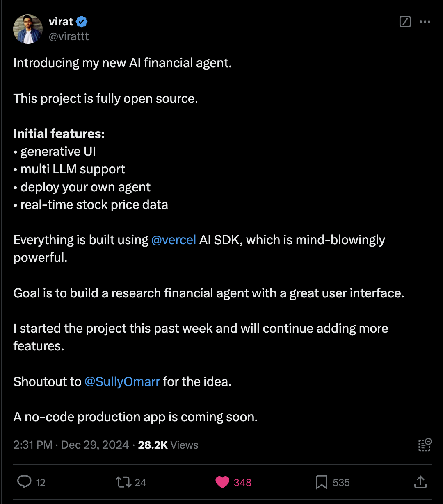Open the reader mode icon beside views
Viewport: 443px width, 504px height.
click(425, 445)
